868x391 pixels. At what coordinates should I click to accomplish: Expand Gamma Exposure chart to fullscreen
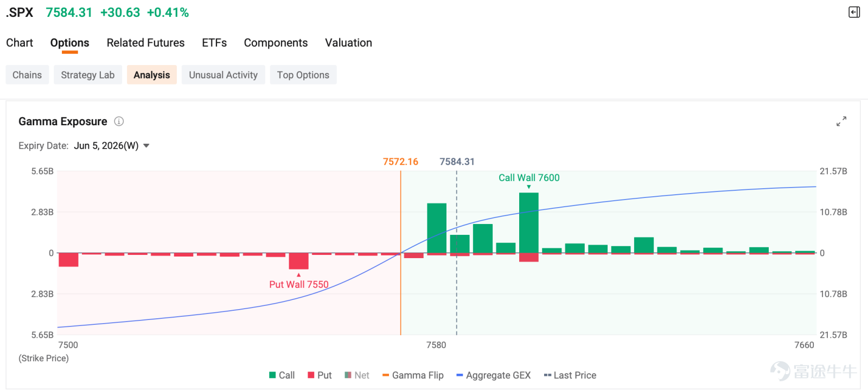click(841, 121)
